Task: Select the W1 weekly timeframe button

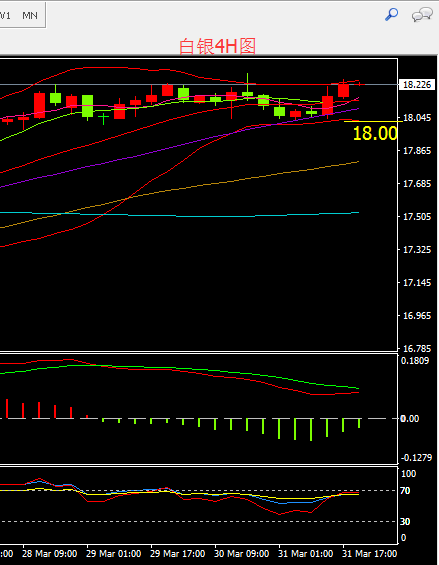Action: pyautogui.click(x=5, y=15)
